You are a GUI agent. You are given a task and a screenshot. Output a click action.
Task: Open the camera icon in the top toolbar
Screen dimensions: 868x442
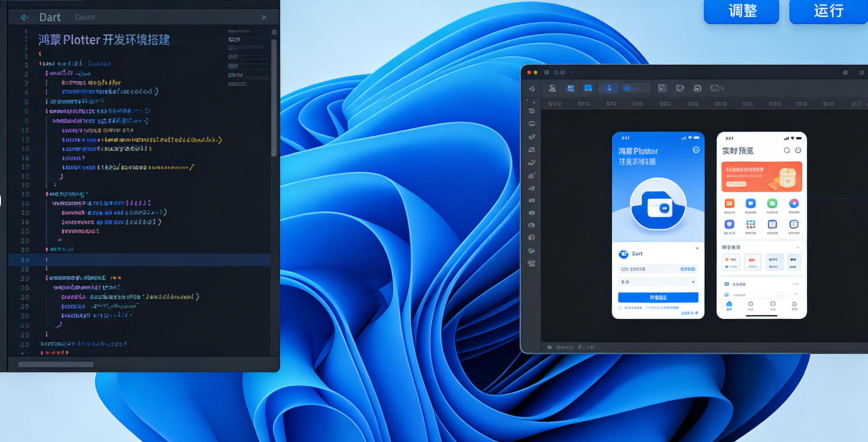coord(697,88)
